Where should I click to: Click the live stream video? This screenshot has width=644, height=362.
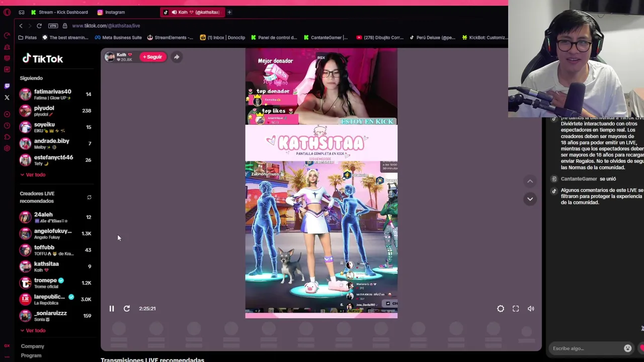pyautogui.click(x=321, y=183)
